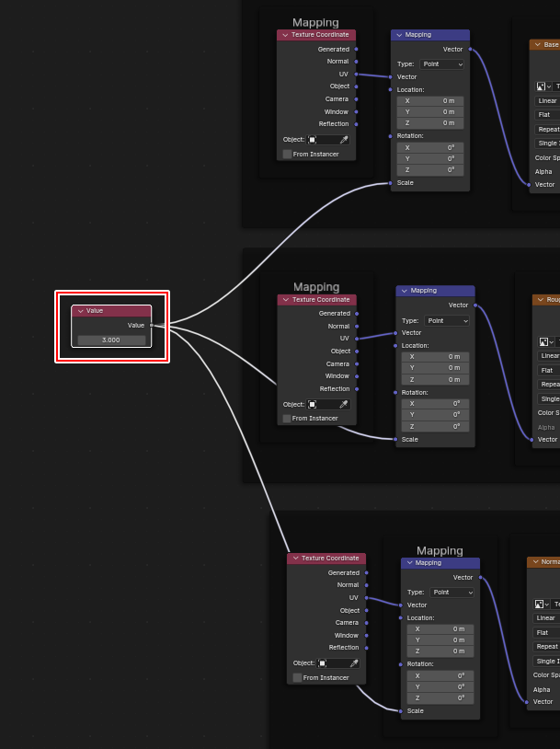Open image browse icon in bottom Normal texture node

pyautogui.click(x=542, y=605)
